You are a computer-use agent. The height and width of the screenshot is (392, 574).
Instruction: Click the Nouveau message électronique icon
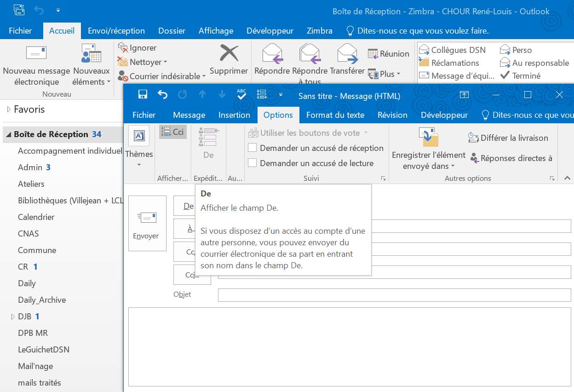(36, 53)
